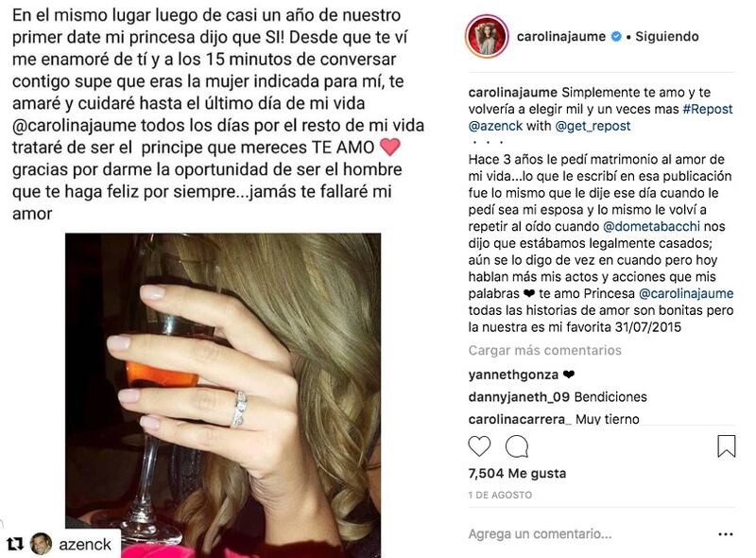View who liked via 7,504 Me gusta
The width and height of the screenshot is (756, 558).
[x=517, y=473]
